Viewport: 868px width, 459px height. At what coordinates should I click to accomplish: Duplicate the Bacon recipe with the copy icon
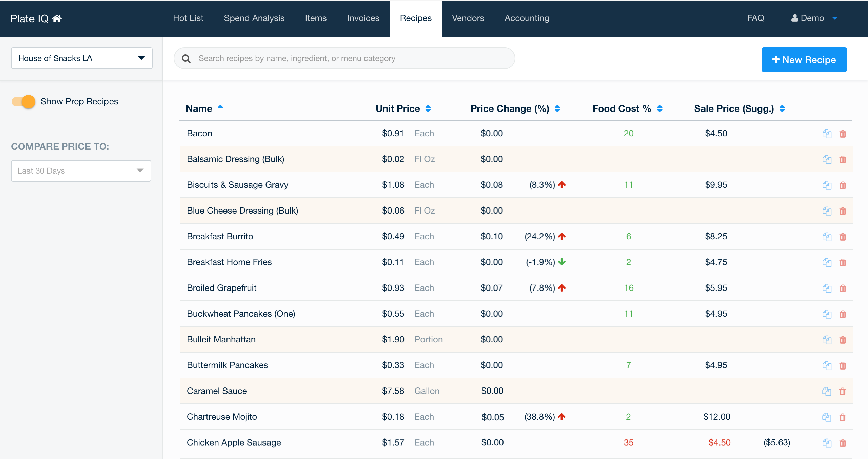[827, 134]
